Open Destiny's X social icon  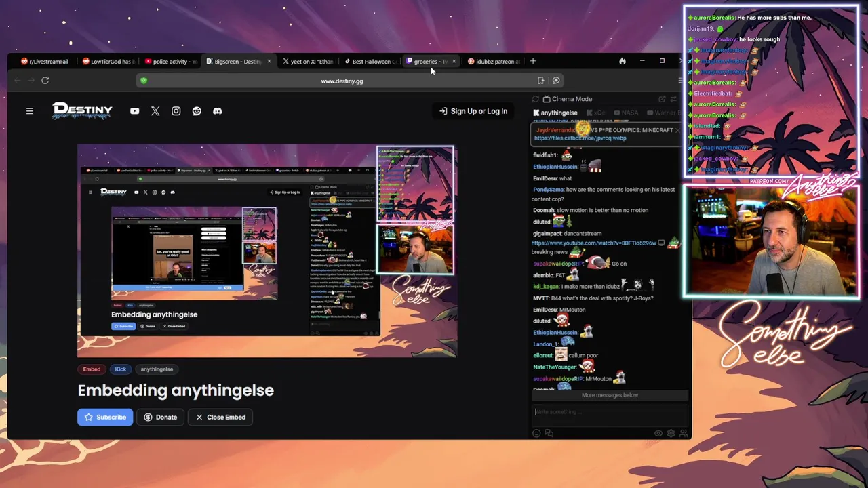click(x=155, y=111)
